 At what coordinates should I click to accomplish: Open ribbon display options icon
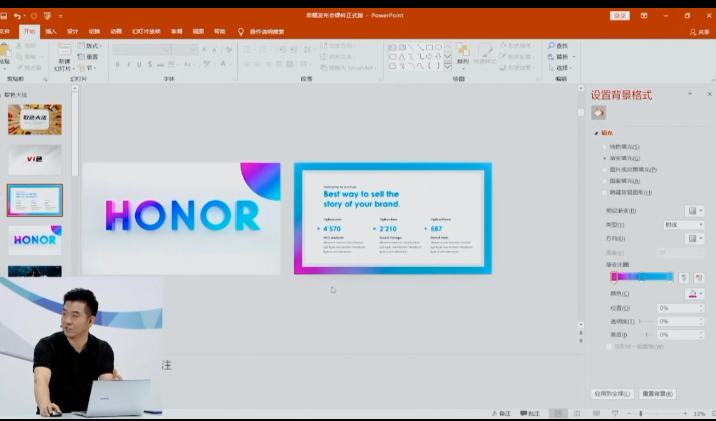[644, 16]
